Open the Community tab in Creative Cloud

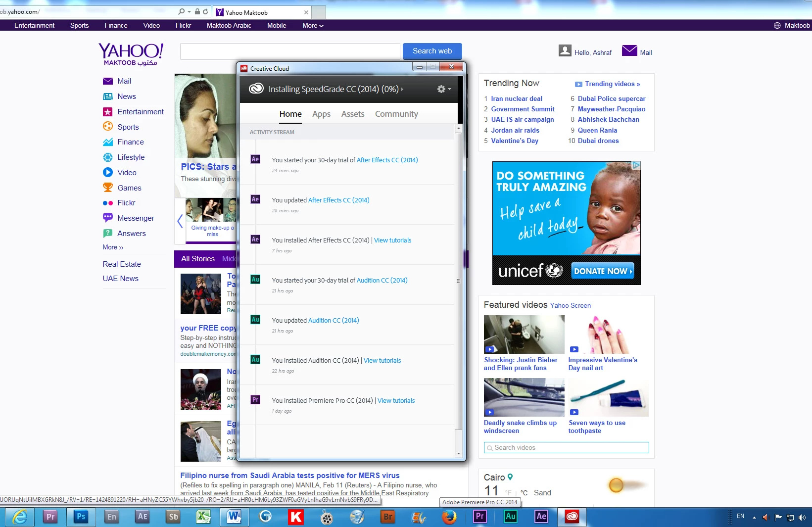pos(396,114)
